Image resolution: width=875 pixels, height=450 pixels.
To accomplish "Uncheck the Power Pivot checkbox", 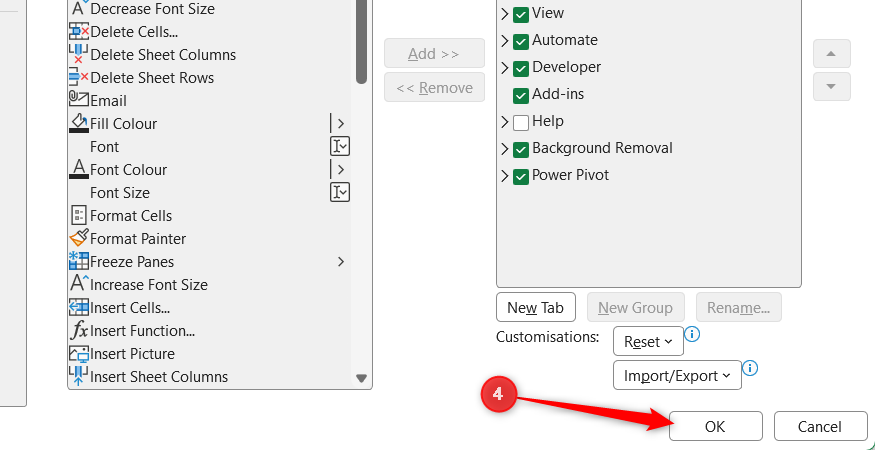I will (521, 176).
